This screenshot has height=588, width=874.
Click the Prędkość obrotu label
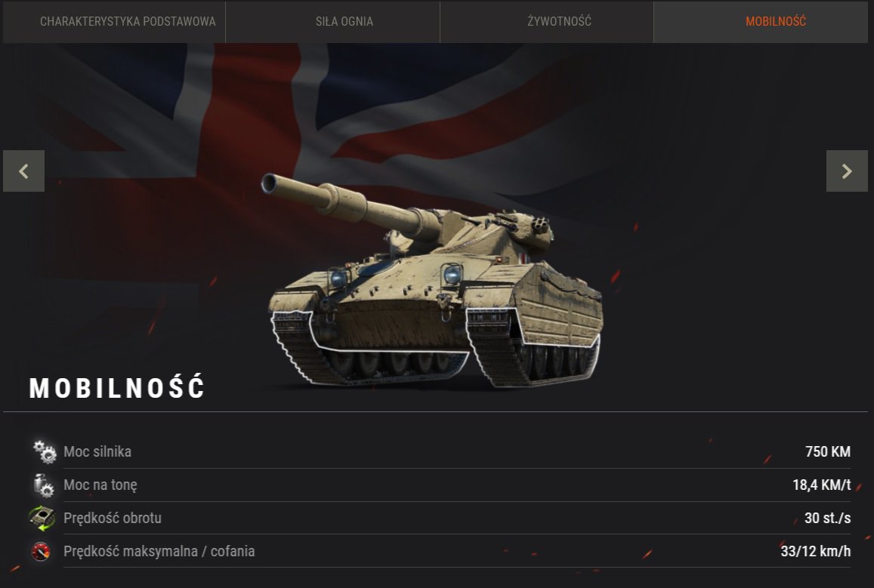pos(113,518)
